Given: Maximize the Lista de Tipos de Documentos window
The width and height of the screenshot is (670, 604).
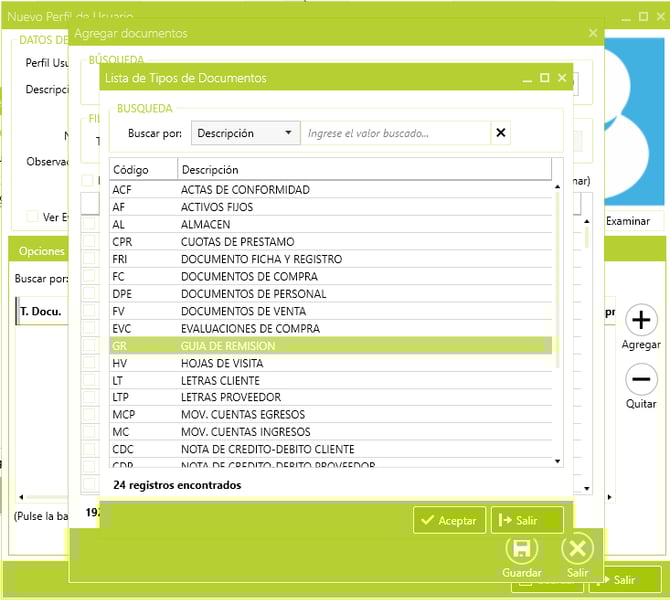Looking at the screenshot, I should pyautogui.click(x=545, y=78).
